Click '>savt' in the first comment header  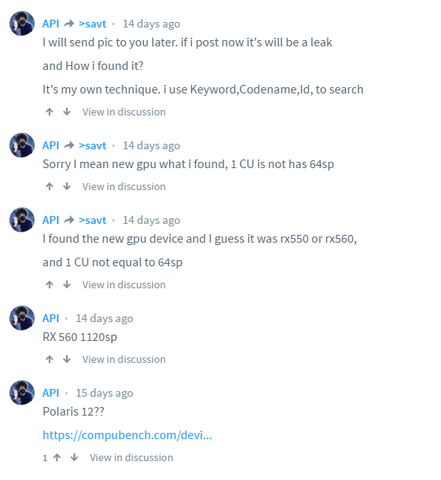92,24
